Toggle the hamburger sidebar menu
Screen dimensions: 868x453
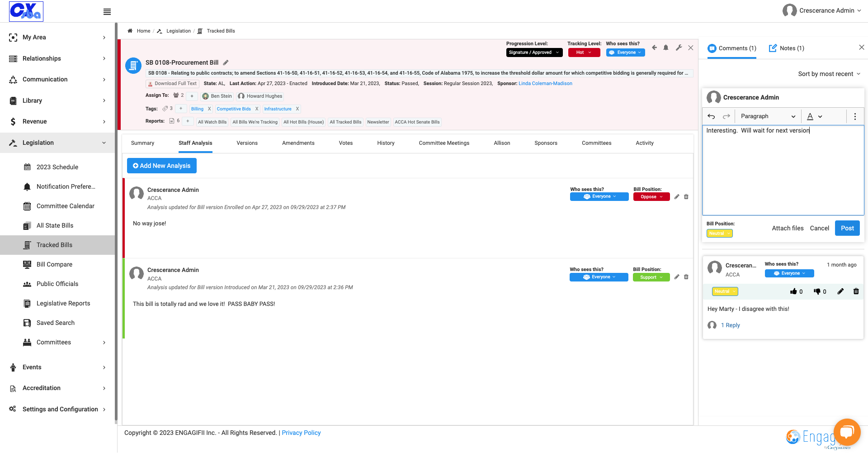click(107, 12)
